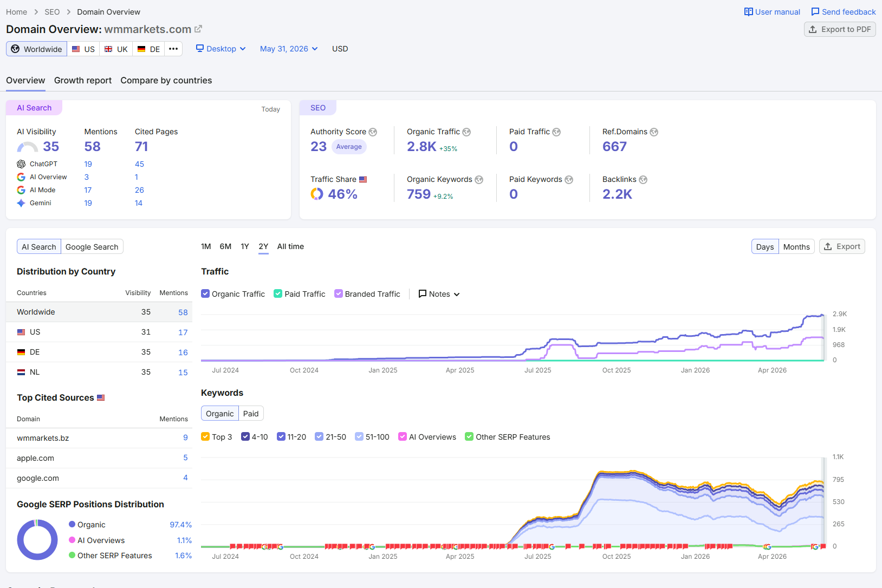The width and height of the screenshot is (882, 588).
Task: Click the Google icon beside AI Mode
Action: pos(21,190)
